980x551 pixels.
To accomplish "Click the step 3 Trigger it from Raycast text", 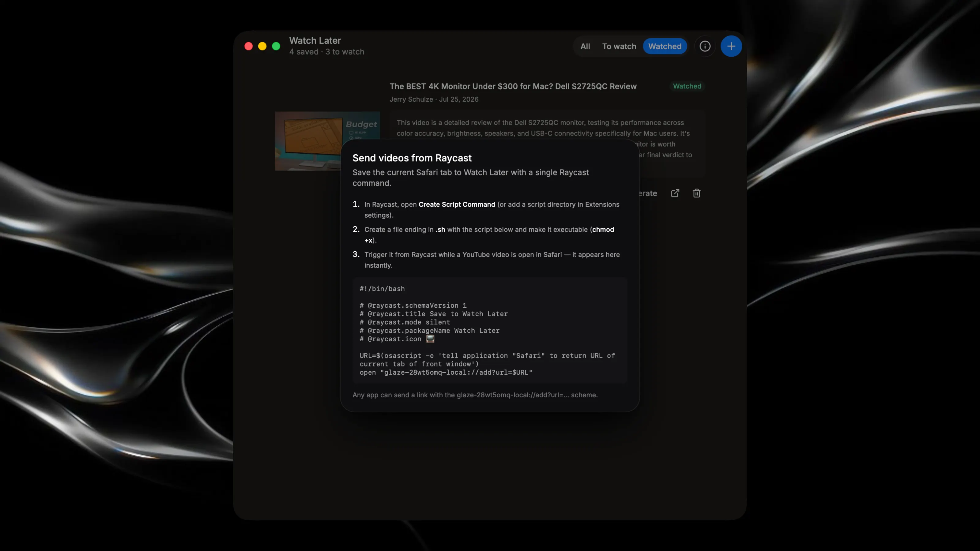I will coord(492,260).
